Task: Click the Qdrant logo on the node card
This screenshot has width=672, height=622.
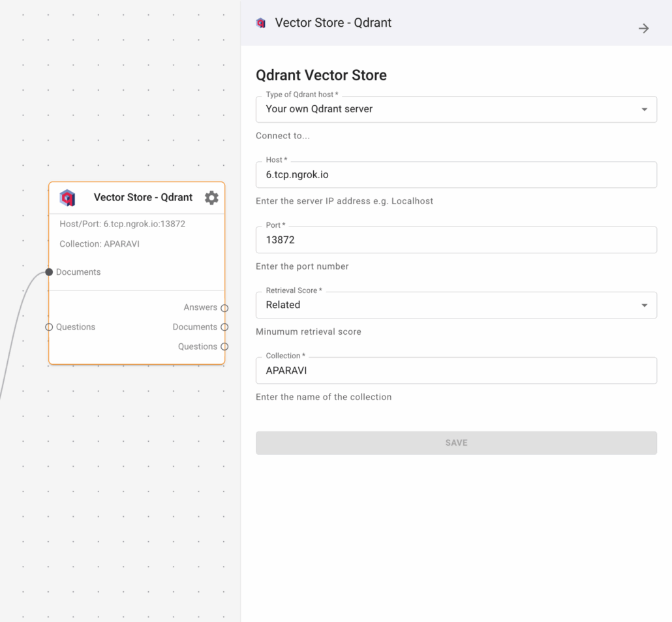Action: tap(67, 198)
